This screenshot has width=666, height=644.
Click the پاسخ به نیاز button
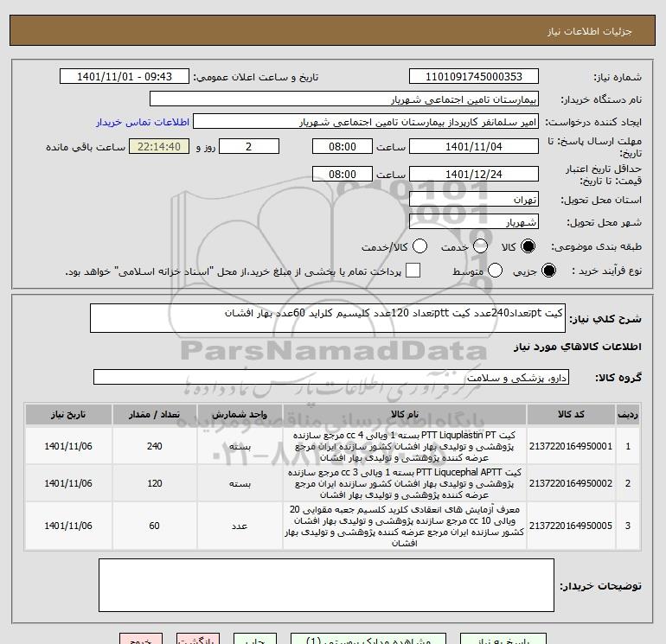(503, 640)
